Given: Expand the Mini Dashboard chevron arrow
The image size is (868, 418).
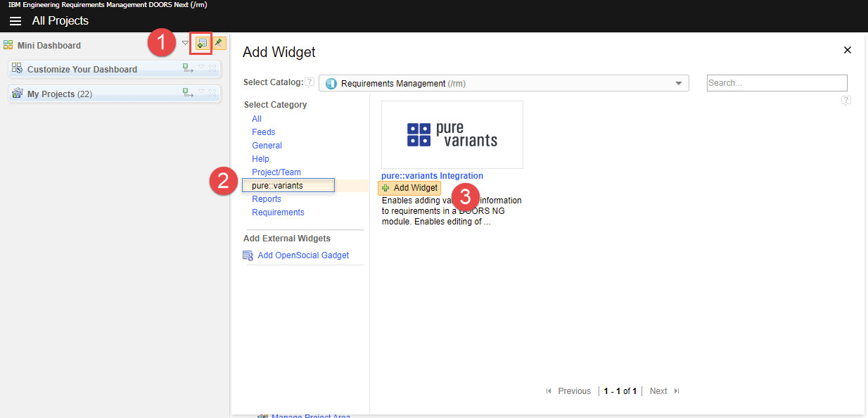Looking at the screenshot, I should point(184,43).
